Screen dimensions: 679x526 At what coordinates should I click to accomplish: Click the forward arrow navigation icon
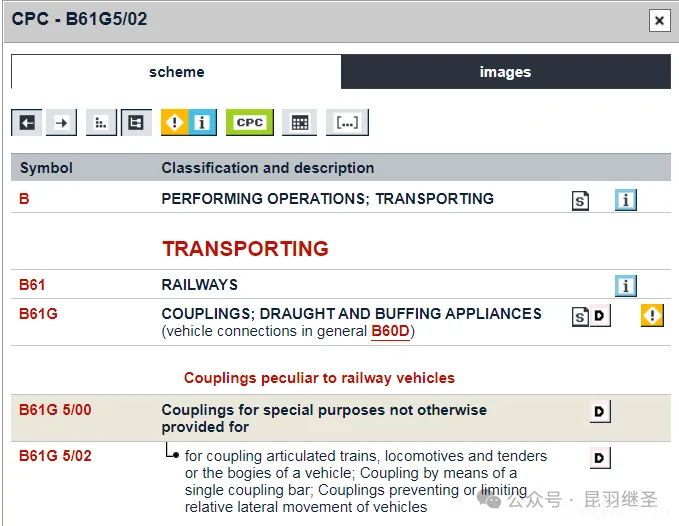click(62, 123)
